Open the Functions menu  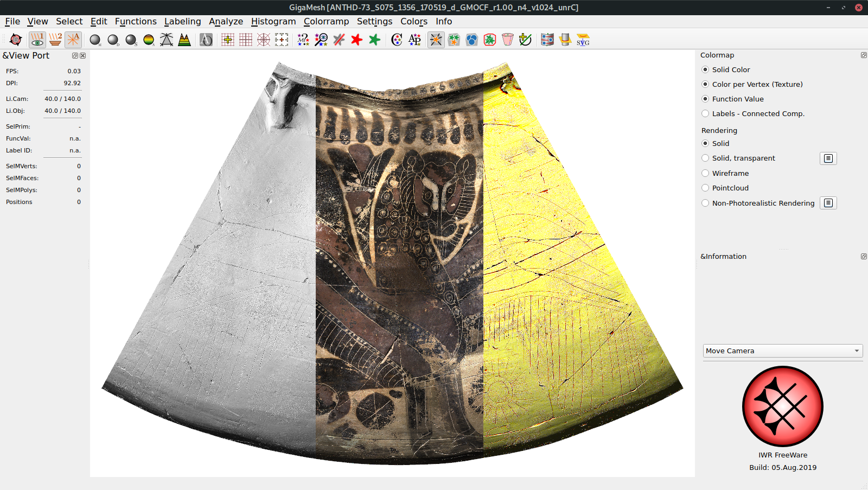pos(136,21)
